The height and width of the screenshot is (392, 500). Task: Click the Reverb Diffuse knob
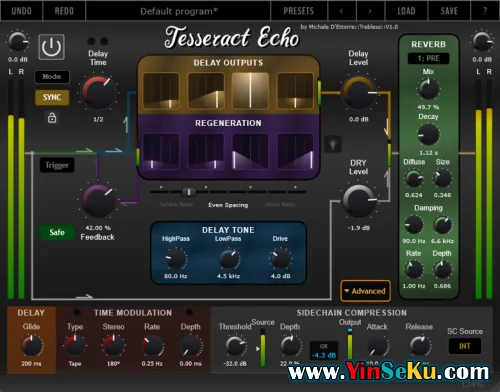pyautogui.click(x=414, y=179)
